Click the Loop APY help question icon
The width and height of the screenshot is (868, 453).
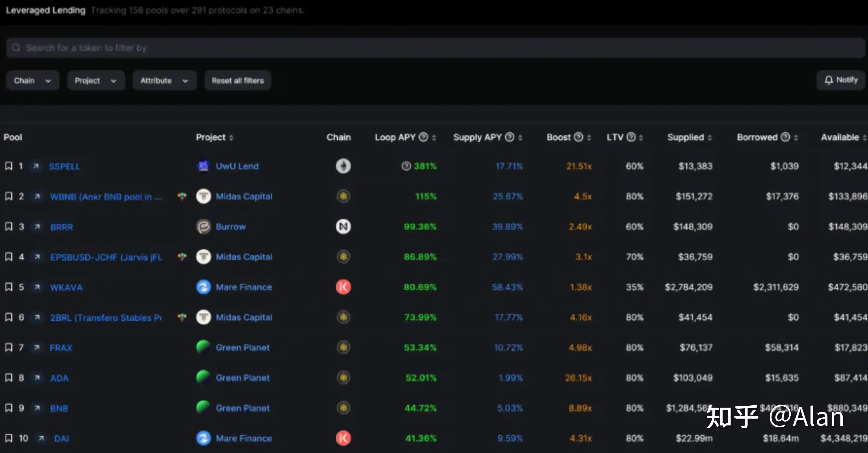(x=423, y=137)
